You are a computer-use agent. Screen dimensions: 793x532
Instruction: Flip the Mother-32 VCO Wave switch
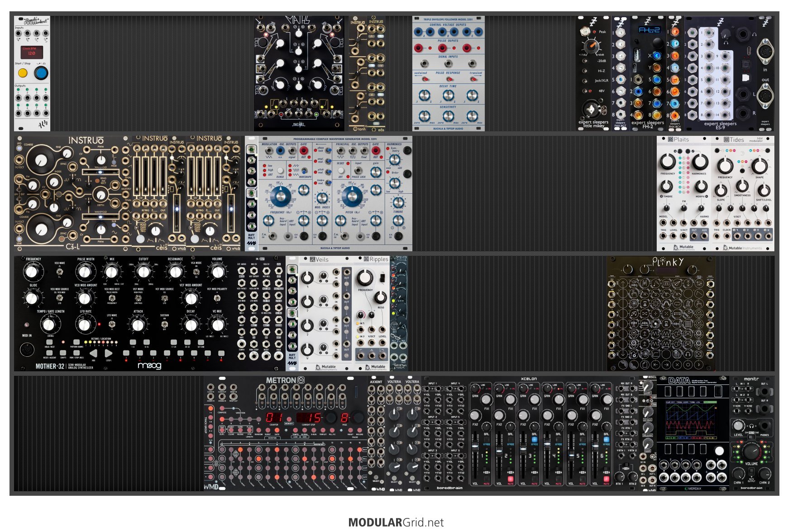(59, 271)
